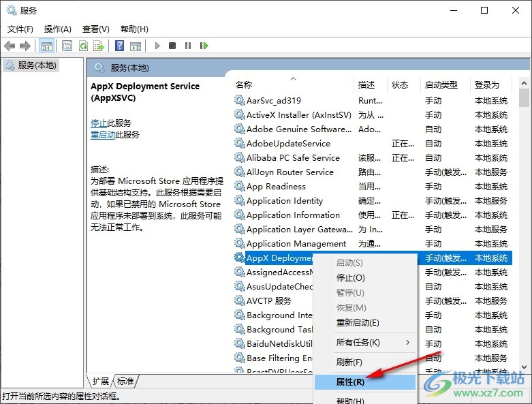Image resolution: width=532 pixels, height=404 pixels.
Task: Click gear icon beside AdobeUpdateService
Action: (x=240, y=143)
